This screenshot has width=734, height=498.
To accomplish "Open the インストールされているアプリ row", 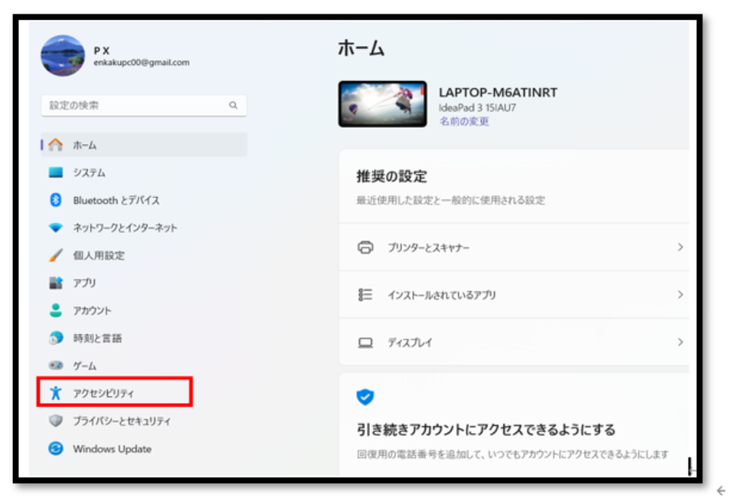I will [514, 294].
